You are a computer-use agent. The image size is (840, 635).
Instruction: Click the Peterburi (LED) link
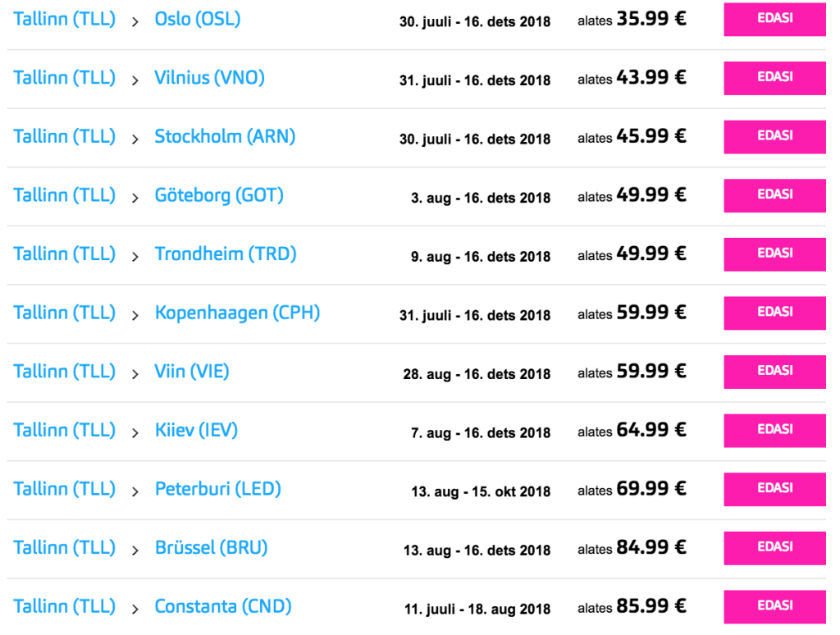click(x=218, y=490)
